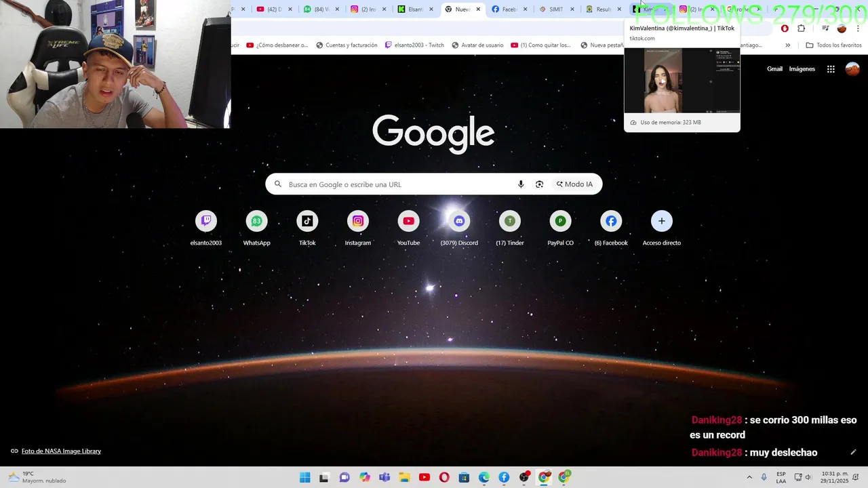Expand the bookmarks overflow chevron
The width and height of the screenshot is (868, 488).
(787, 45)
